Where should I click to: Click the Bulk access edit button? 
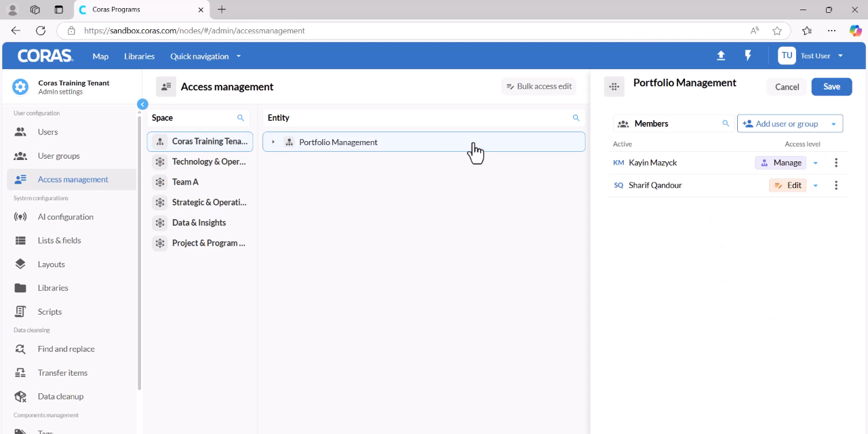tap(539, 86)
